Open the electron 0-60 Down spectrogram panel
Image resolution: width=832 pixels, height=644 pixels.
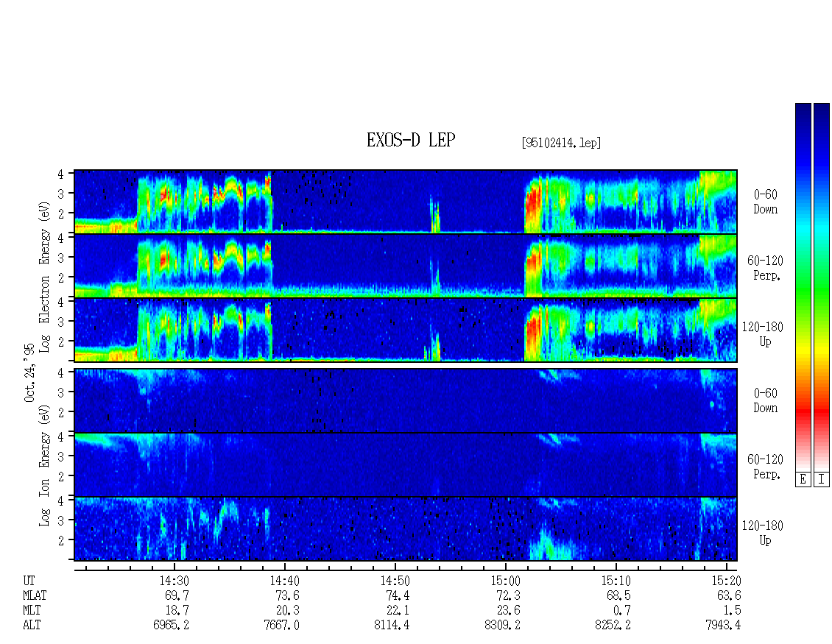tap(406, 202)
